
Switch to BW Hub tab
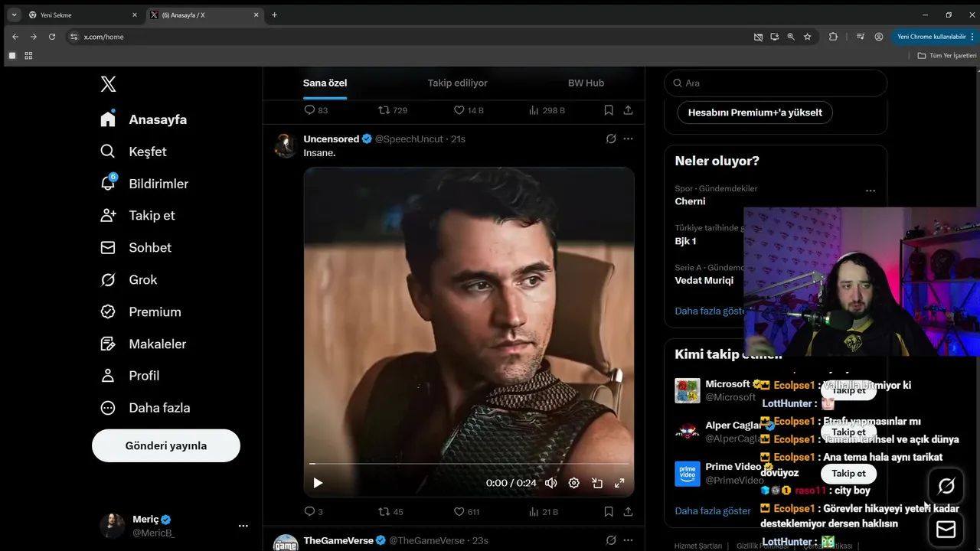tap(586, 83)
